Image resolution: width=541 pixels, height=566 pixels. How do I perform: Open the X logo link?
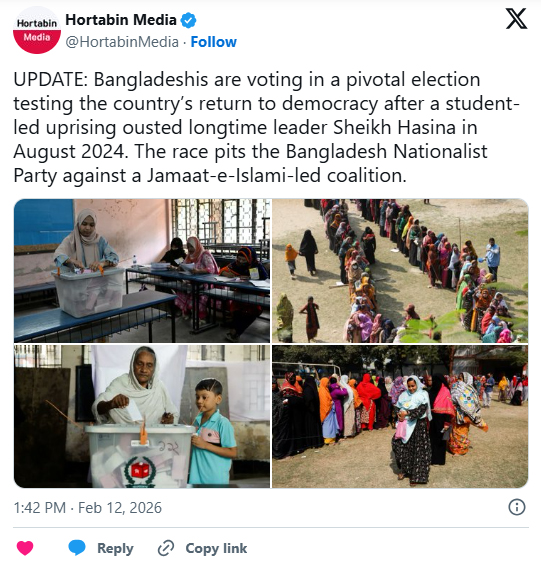click(516, 19)
